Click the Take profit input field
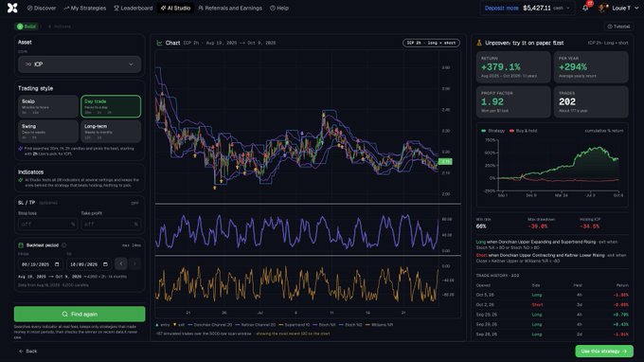The width and height of the screenshot is (644, 362). [x=111, y=224]
